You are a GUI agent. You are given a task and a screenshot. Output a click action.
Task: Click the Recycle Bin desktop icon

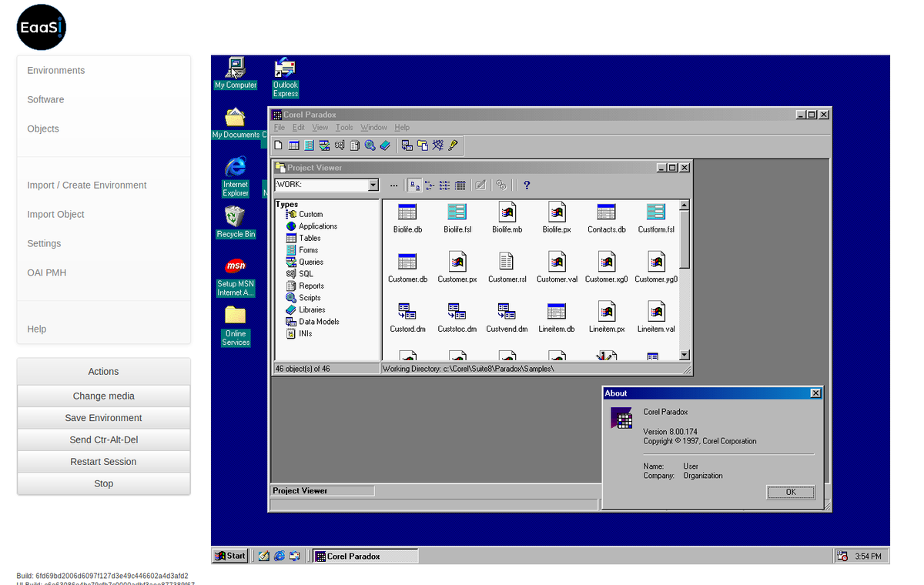(x=235, y=222)
